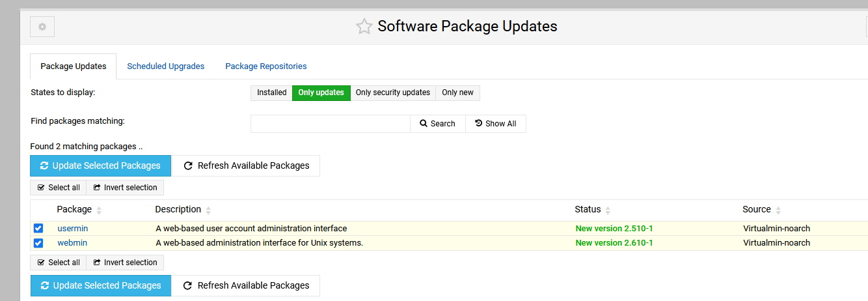This screenshot has width=868, height=301.
Task: Click the favorite star icon beside title
Action: pos(364,27)
